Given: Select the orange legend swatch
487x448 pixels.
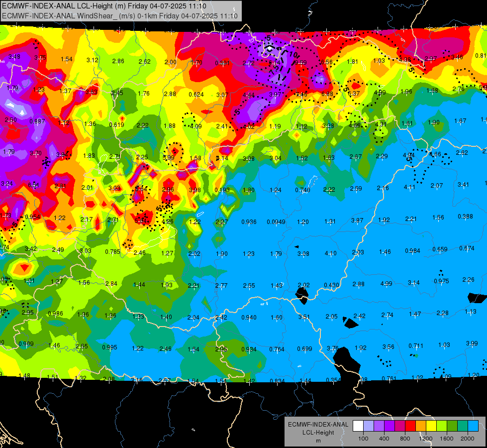Looking at the screenshot, I should coord(421,426).
